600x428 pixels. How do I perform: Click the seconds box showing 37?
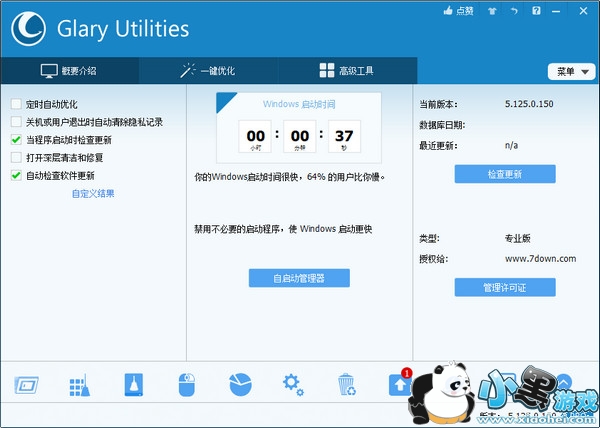pos(344,137)
